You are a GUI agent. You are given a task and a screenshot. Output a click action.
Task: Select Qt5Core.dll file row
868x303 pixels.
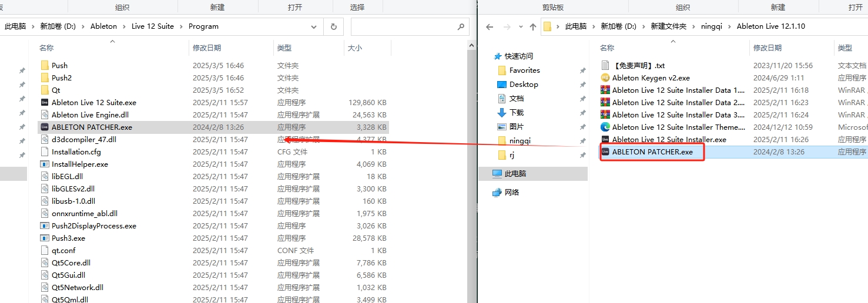(x=213, y=262)
